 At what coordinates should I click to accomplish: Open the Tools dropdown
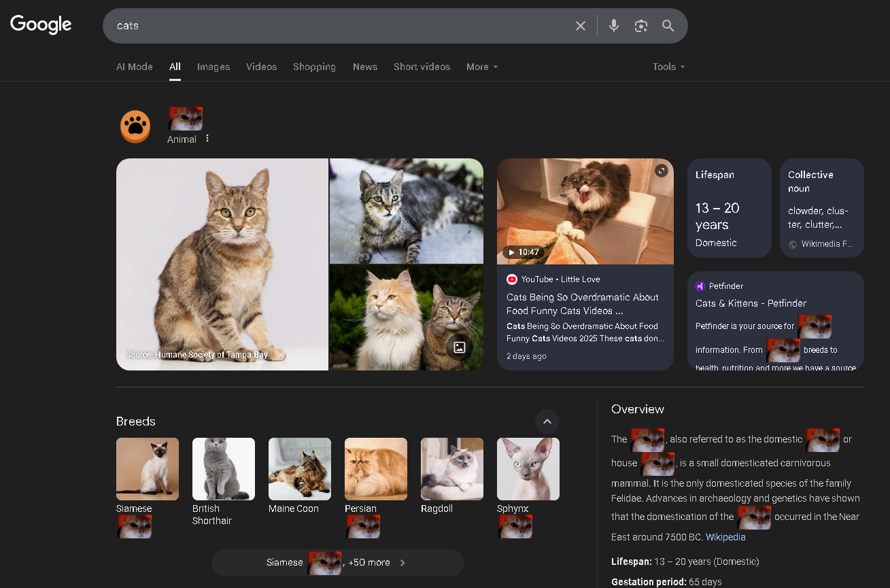pos(668,67)
